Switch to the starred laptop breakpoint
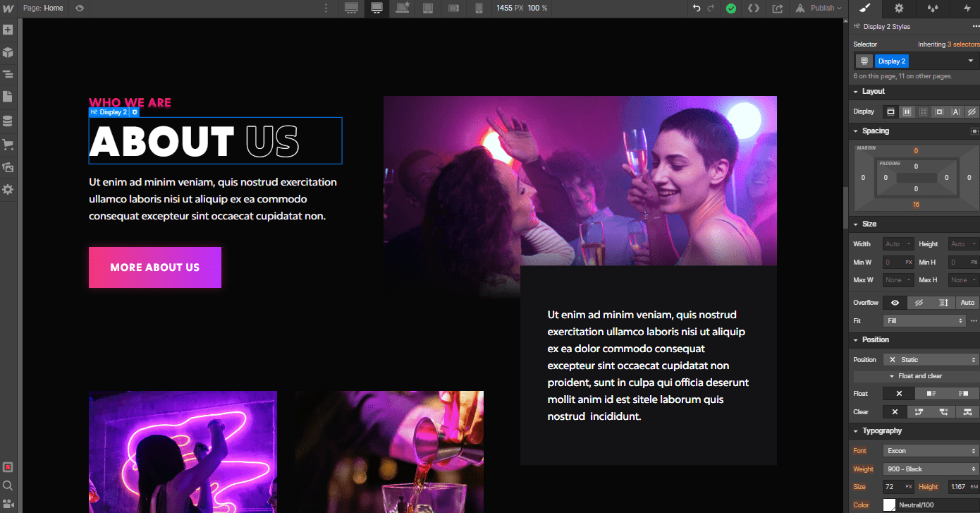980x513 pixels. [403, 8]
